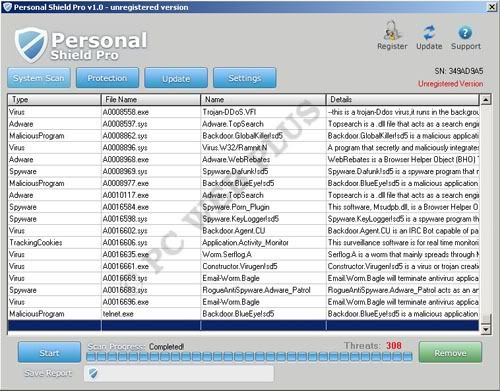Click Constructor.Virugen!sd5 name cell

(x=263, y=266)
